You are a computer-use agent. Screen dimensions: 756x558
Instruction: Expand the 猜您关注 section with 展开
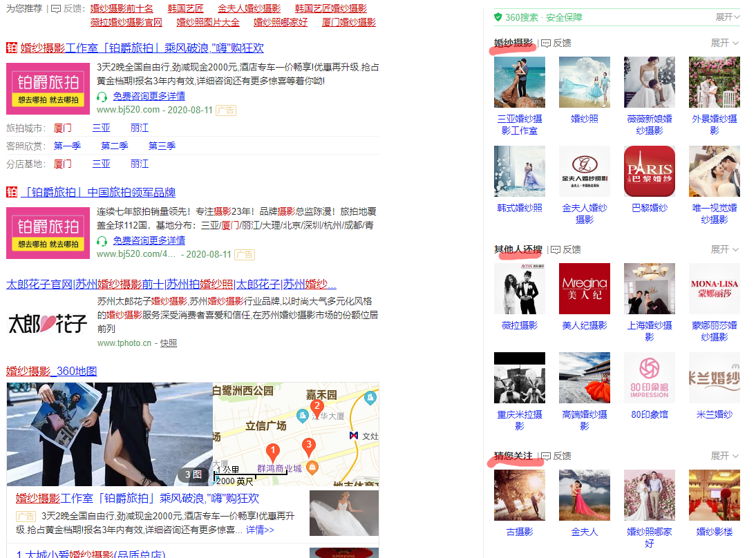(725, 456)
